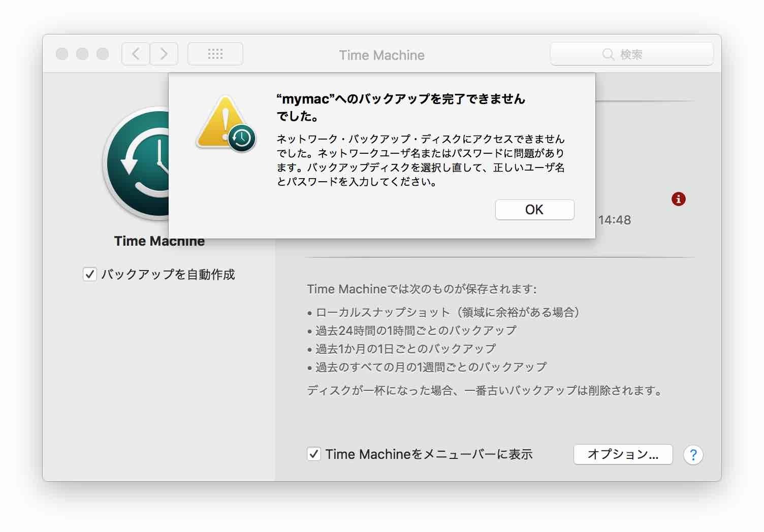This screenshot has width=764, height=532.
Task: Click the warning icon in the alert dialog
Action: click(x=226, y=124)
